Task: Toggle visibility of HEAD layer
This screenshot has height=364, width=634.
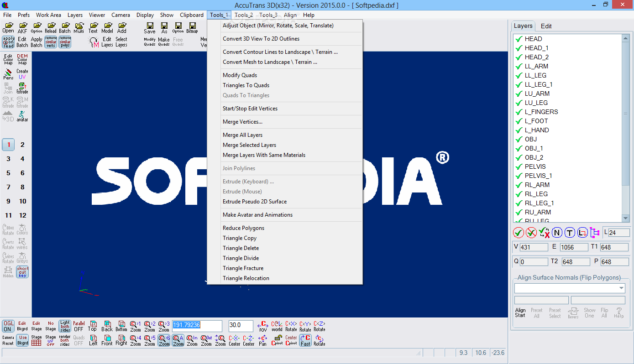Action: 519,39
